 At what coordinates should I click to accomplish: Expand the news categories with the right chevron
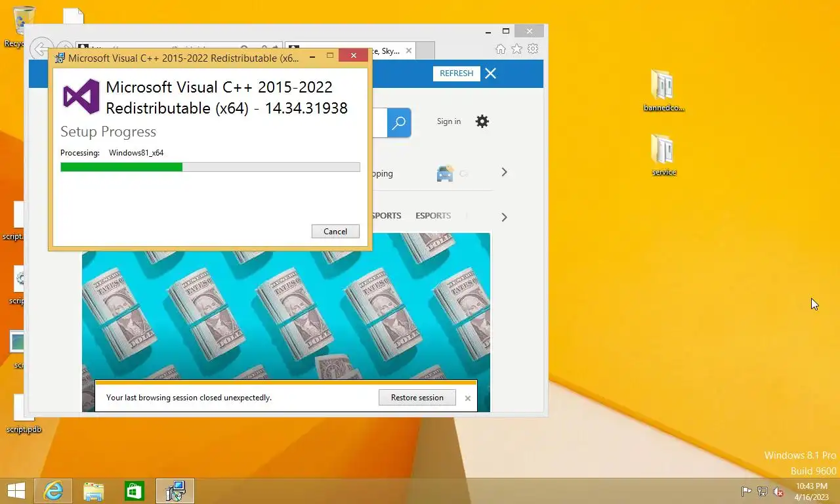tap(504, 217)
